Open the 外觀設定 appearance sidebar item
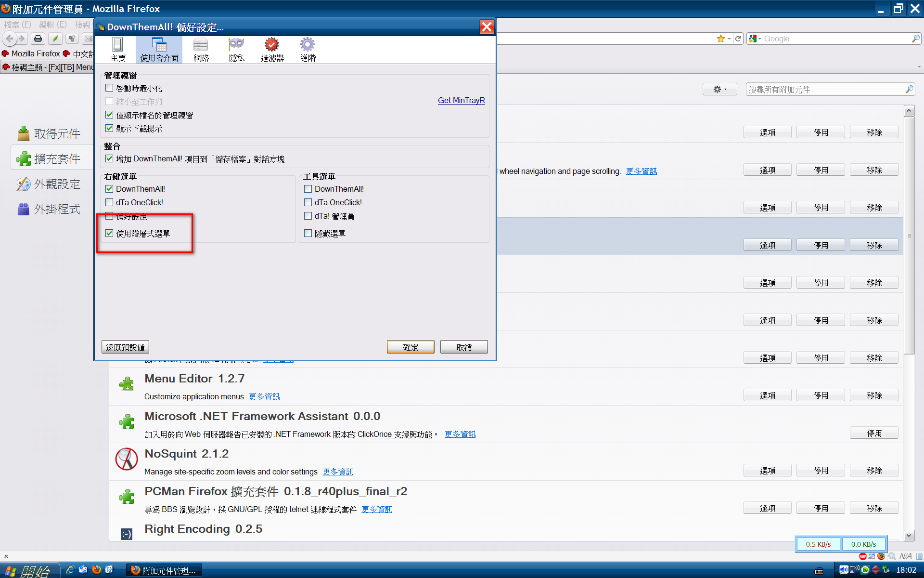This screenshot has width=924, height=578. point(56,184)
